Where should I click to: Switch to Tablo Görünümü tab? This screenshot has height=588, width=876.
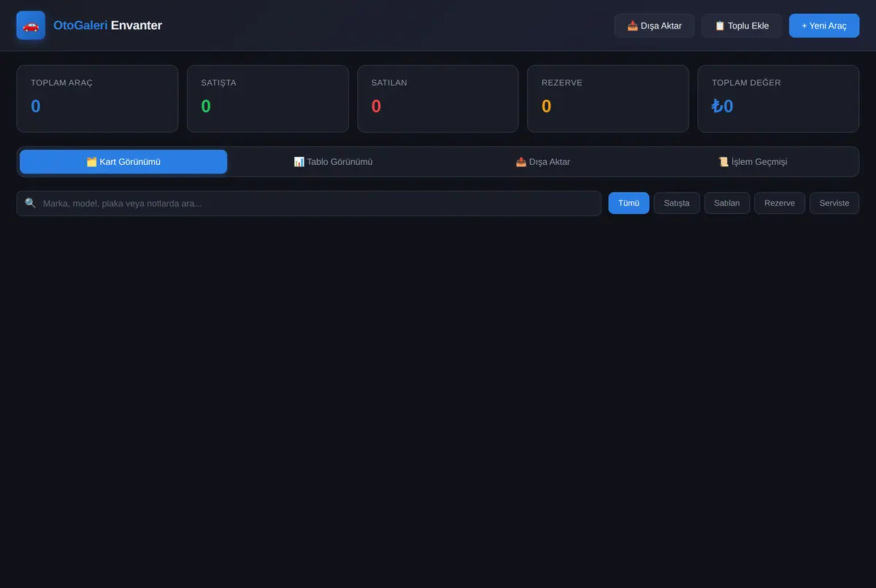[x=333, y=162]
